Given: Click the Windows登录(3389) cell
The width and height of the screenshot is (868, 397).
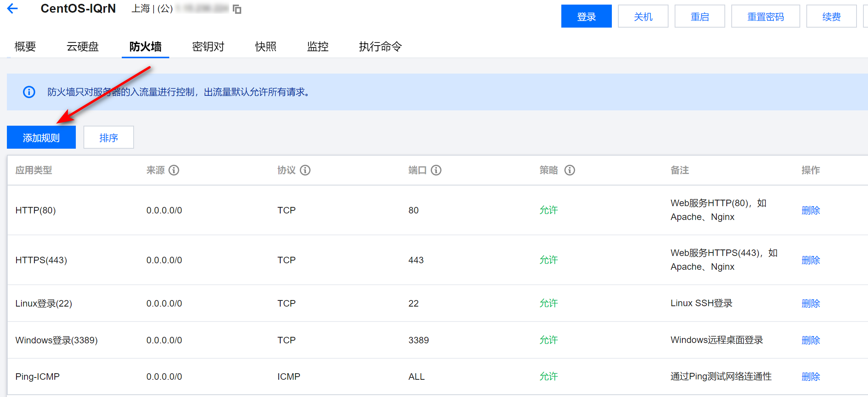Looking at the screenshot, I should pos(57,340).
